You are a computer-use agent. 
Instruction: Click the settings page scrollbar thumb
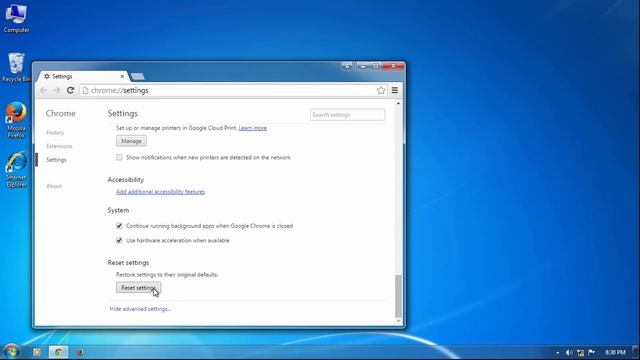click(x=398, y=296)
